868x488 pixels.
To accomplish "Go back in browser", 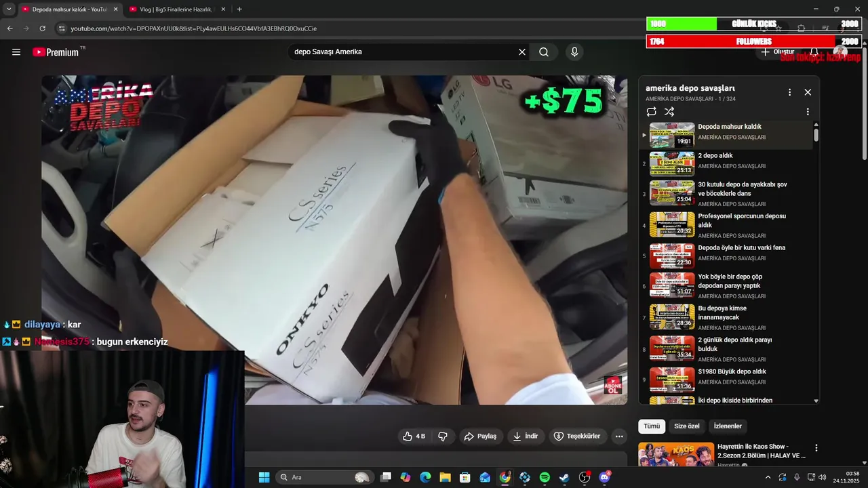I will [9, 28].
